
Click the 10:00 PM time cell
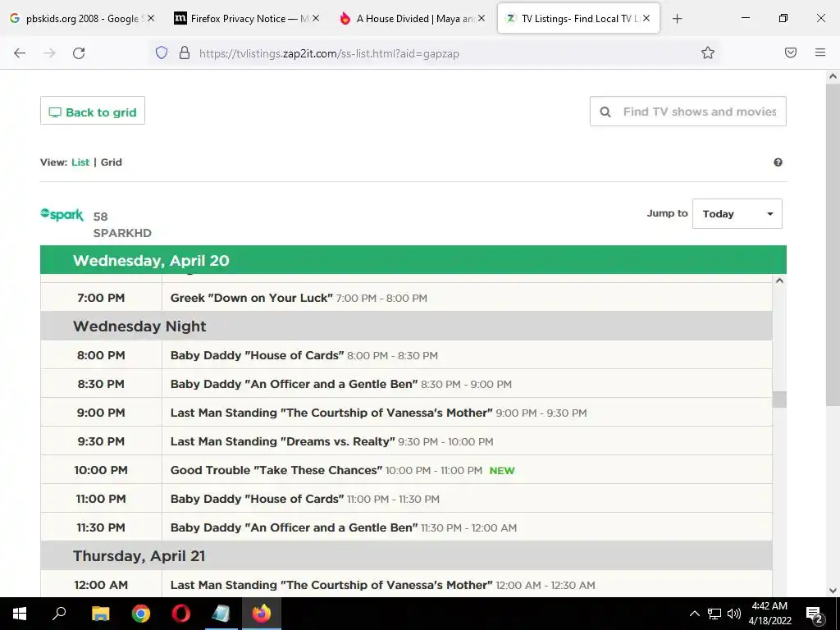[x=101, y=470]
